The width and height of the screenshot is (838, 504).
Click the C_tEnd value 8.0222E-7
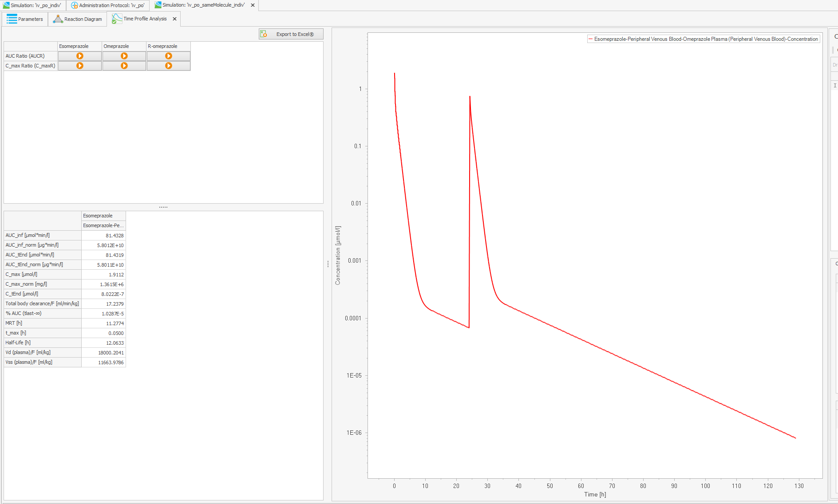click(103, 294)
